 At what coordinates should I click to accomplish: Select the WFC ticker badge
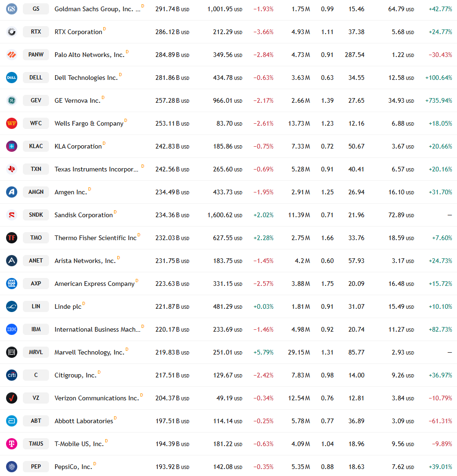pos(36,123)
